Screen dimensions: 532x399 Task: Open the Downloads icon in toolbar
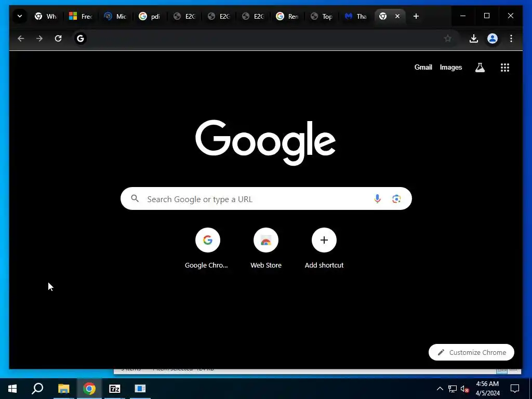[x=474, y=38]
